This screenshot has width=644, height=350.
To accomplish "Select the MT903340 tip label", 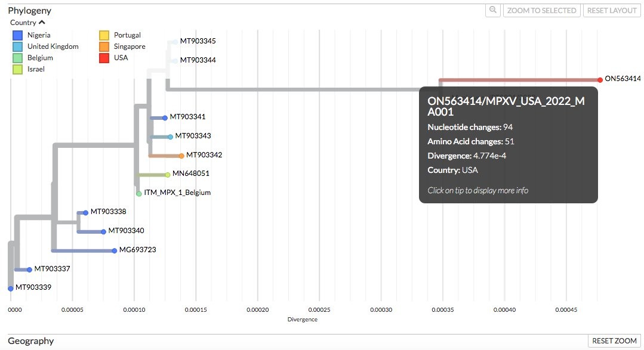I will (126, 231).
